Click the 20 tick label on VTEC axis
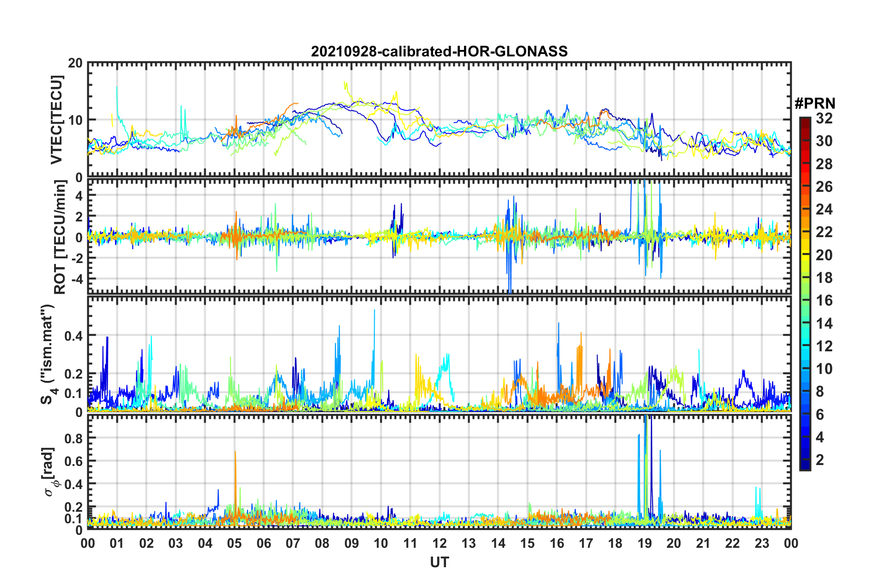The image size is (879, 588). tap(75, 63)
